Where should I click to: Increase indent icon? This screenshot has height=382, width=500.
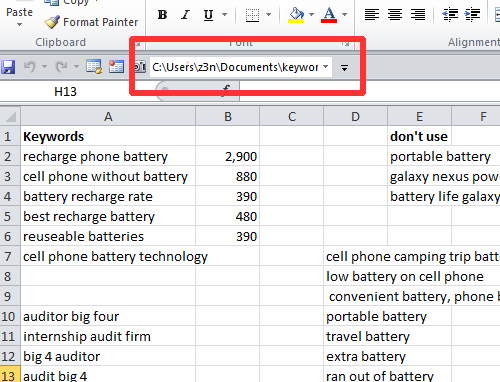pos(472,15)
